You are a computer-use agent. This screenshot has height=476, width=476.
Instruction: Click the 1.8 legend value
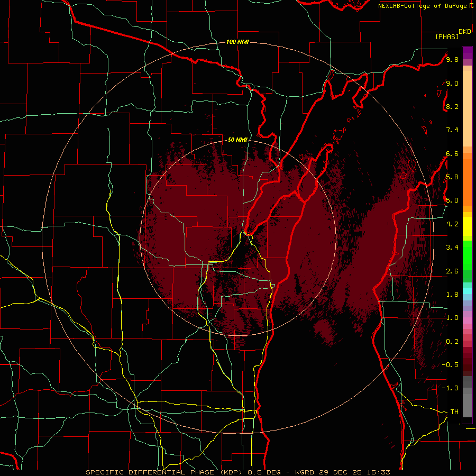click(452, 295)
